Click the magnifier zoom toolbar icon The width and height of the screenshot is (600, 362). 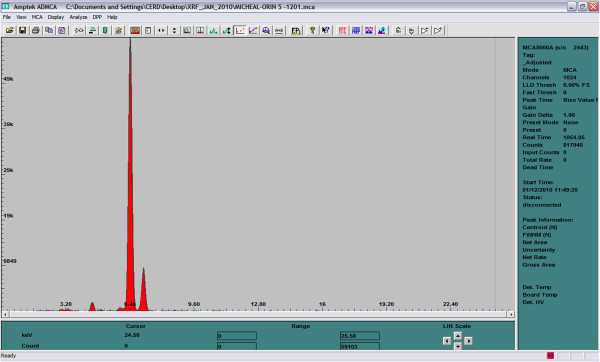click(x=266, y=30)
